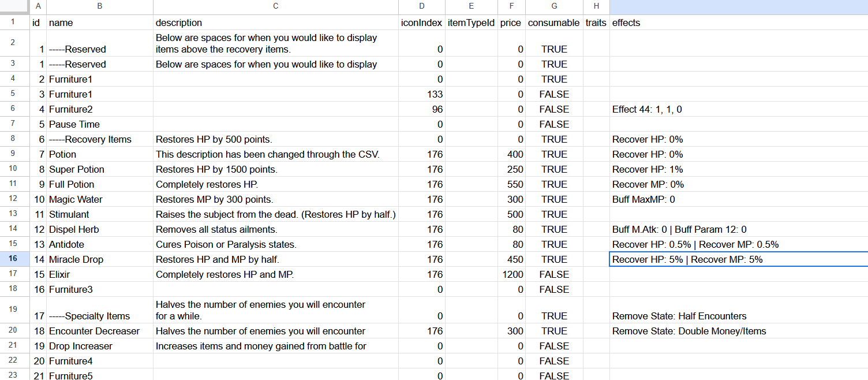Select the 'Full Potion' cell

point(100,184)
